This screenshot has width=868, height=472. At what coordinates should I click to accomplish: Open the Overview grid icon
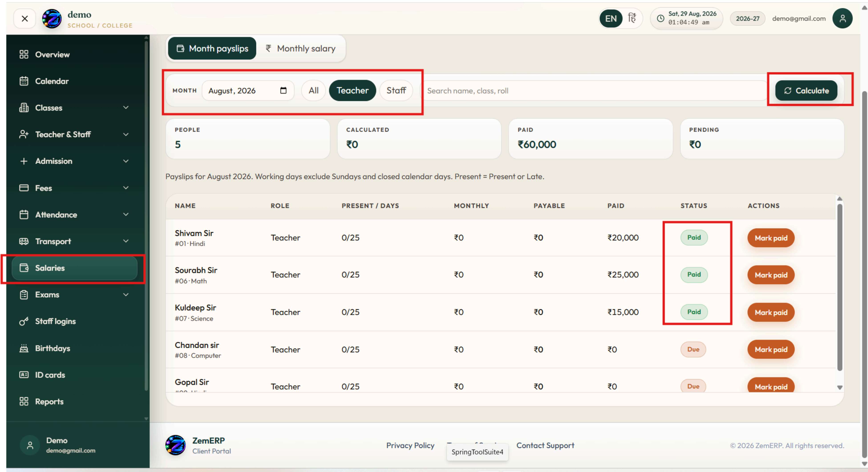[x=24, y=54]
